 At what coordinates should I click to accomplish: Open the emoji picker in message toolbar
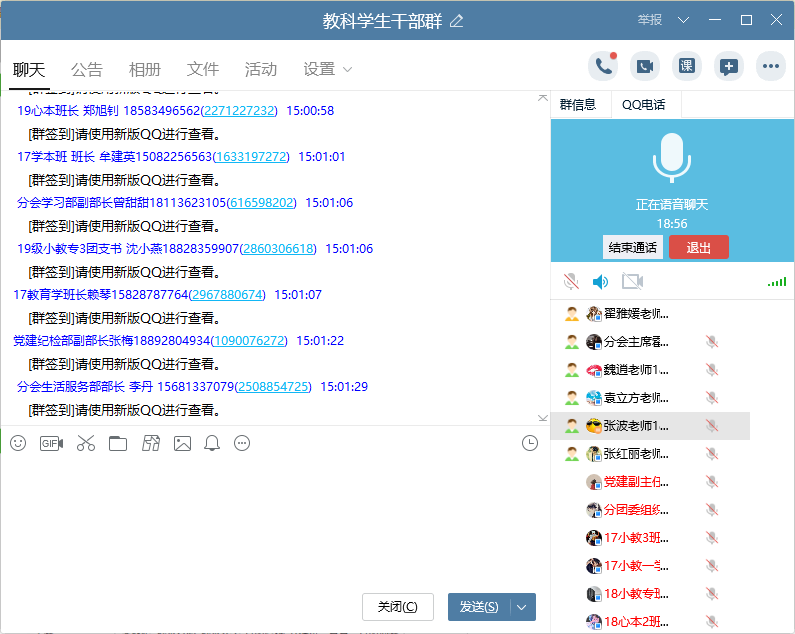tap(18, 443)
